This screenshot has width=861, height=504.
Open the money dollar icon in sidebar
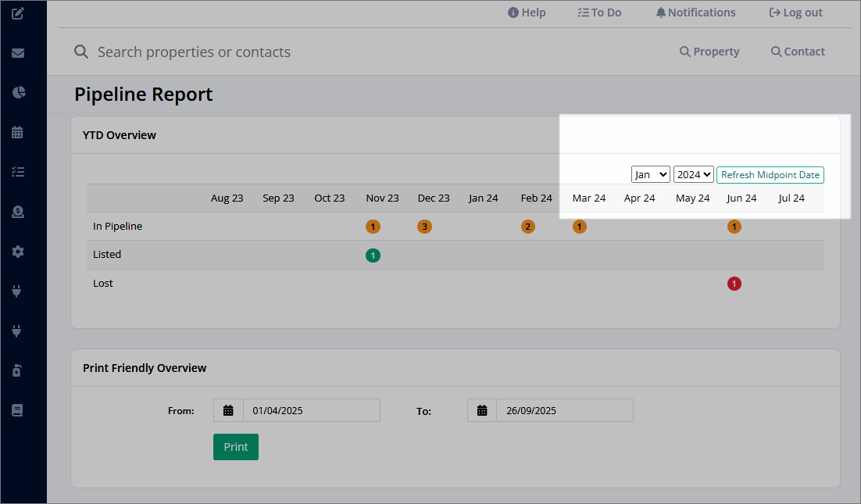pos(17,212)
